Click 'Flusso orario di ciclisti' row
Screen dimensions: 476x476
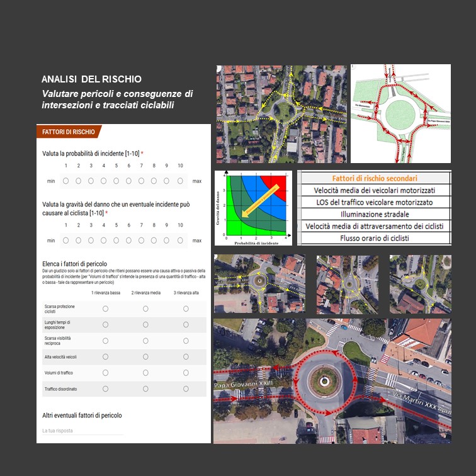pyautogui.click(x=375, y=238)
